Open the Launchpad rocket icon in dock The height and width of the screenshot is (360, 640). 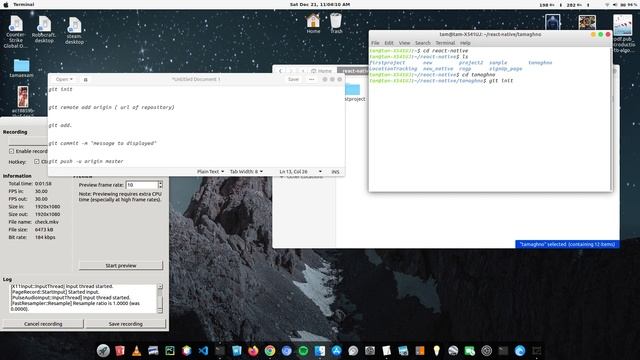[103, 351]
